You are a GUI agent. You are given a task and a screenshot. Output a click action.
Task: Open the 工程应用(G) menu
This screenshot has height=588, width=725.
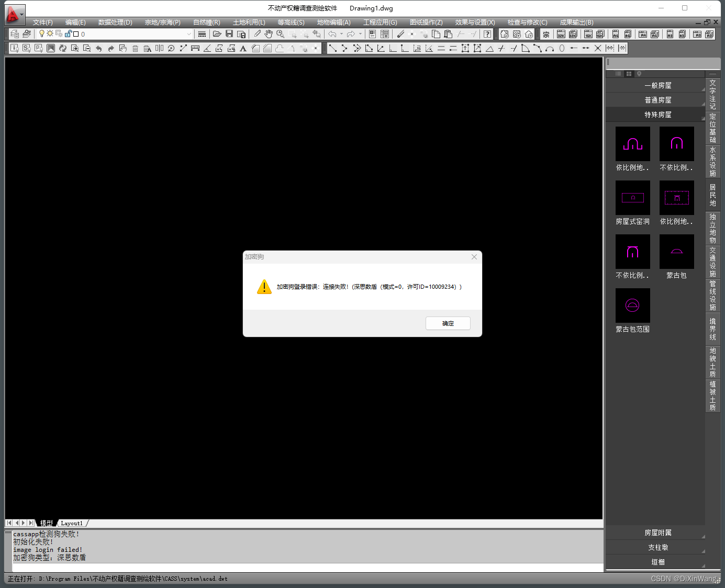click(x=381, y=22)
